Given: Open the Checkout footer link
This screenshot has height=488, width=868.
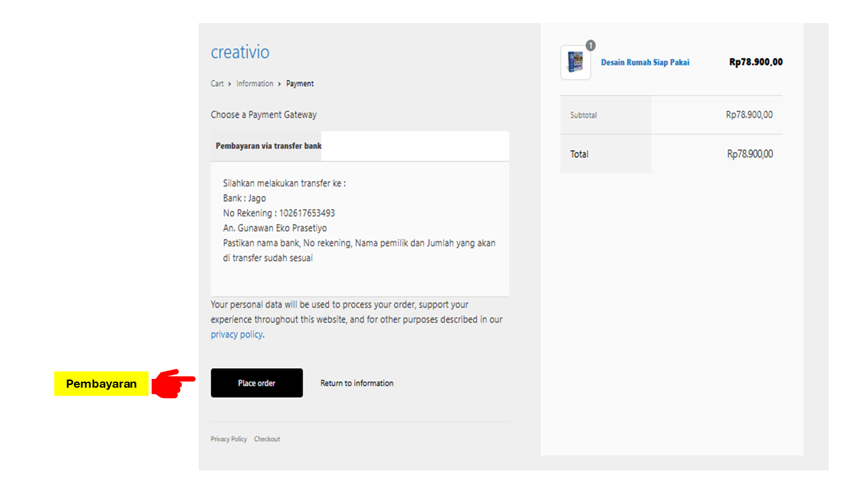Looking at the screenshot, I should pos(267,439).
